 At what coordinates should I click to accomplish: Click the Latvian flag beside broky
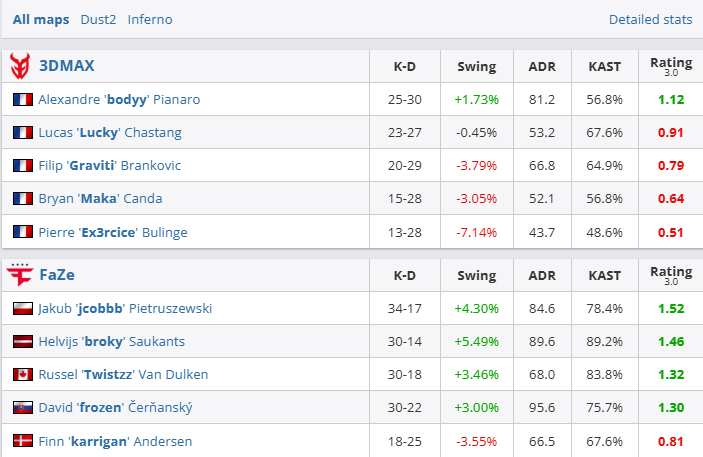coord(23,342)
